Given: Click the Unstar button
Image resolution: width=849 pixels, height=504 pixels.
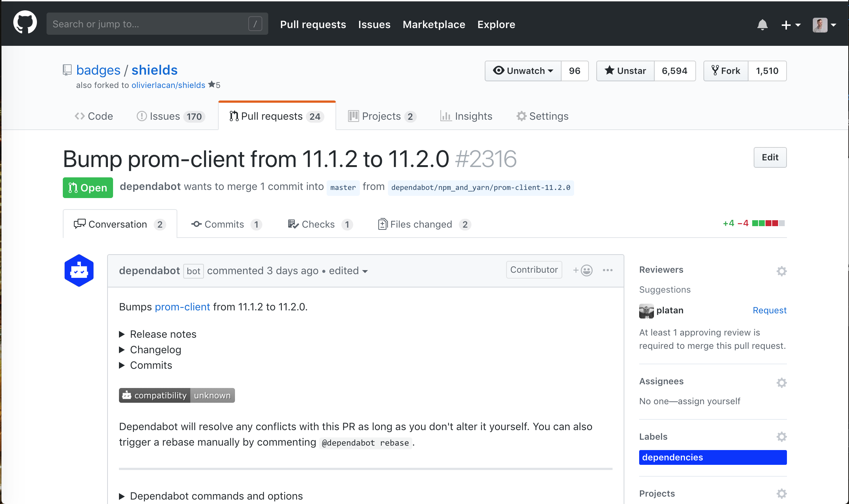Looking at the screenshot, I should coord(625,71).
